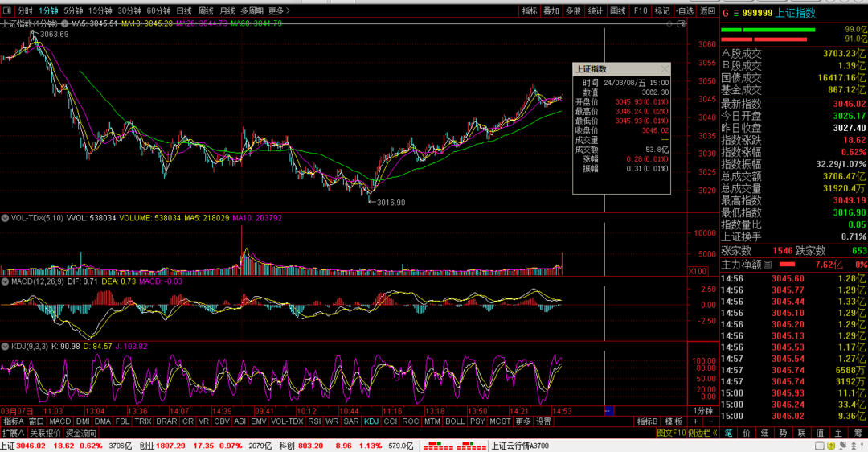
Task: Collapse the 侧边栏 sidebar
Action: tap(702, 433)
